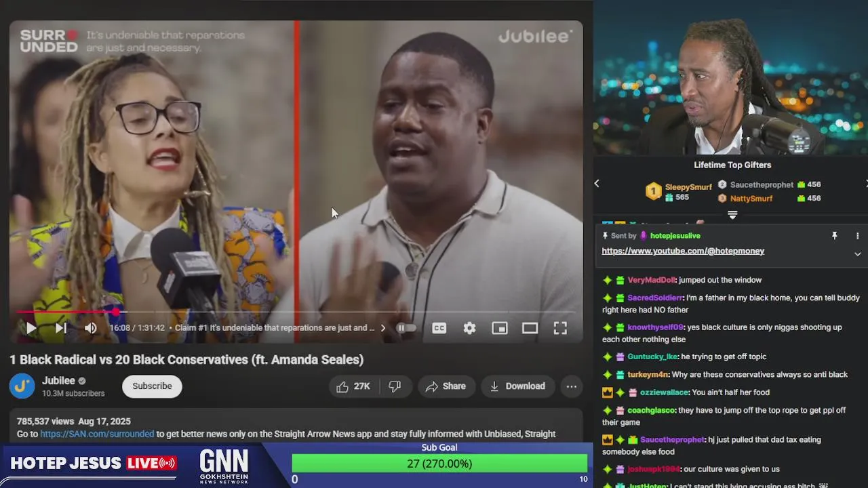Toggle autoplay switch in player
The height and width of the screenshot is (488, 868).
tap(406, 328)
